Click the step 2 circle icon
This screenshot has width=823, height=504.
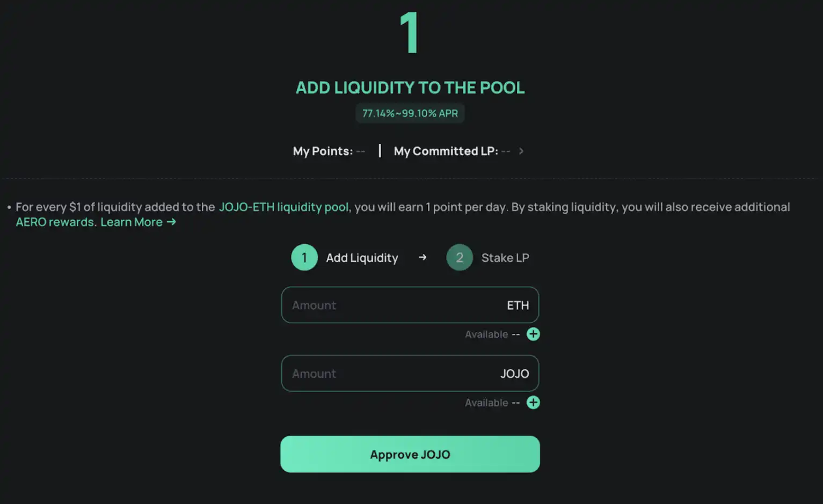click(x=460, y=258)
